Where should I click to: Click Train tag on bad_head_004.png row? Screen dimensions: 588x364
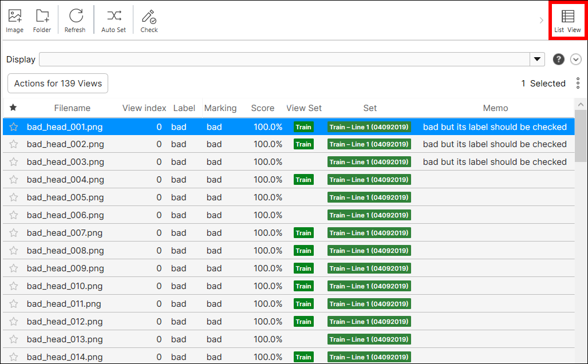click(303, 180)
